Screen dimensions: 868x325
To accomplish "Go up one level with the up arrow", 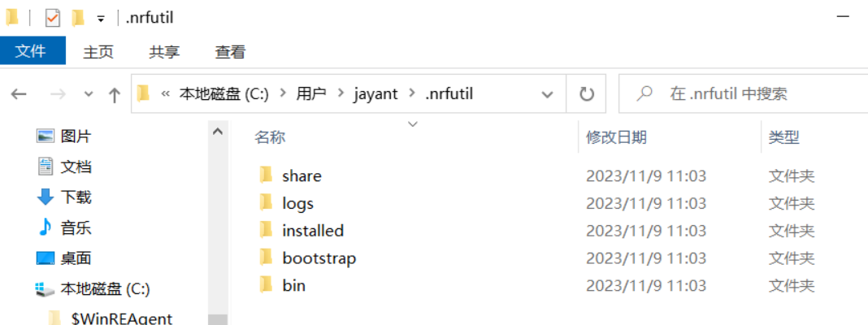I will 114,95.
